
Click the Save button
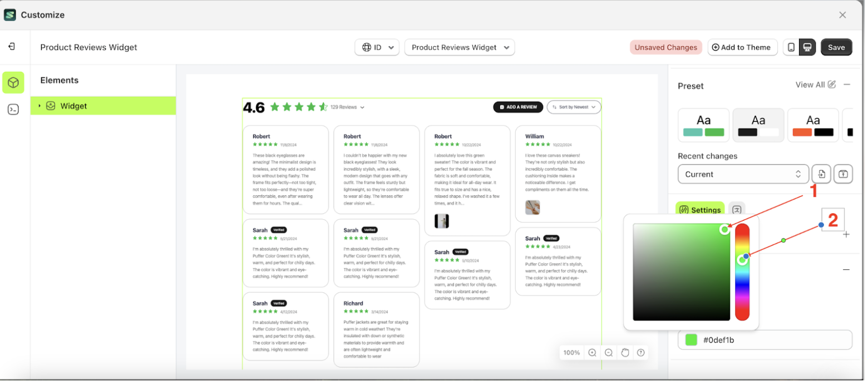(837, 47)
